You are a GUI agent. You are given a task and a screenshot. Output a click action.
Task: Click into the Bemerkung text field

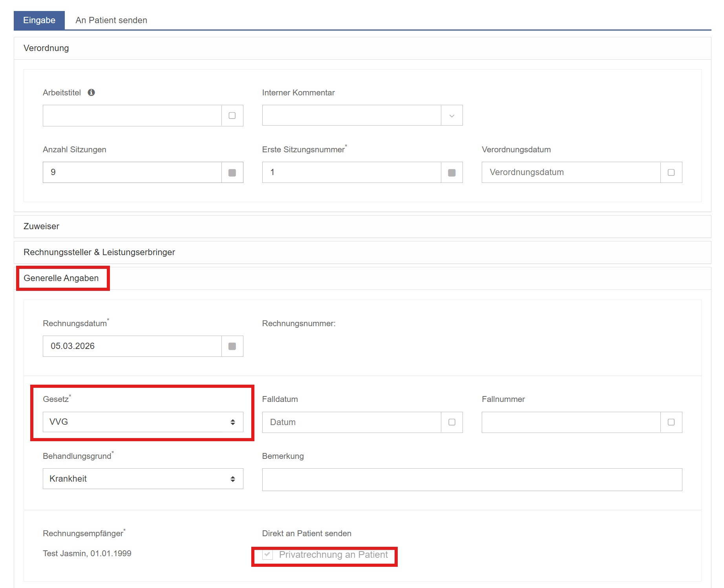tap(472, 479)
